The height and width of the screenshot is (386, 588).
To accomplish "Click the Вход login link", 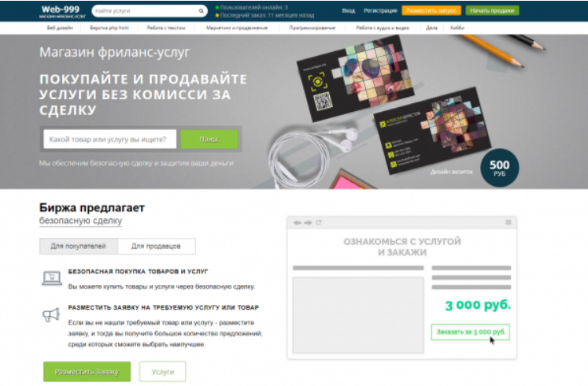I will (349, 10).
